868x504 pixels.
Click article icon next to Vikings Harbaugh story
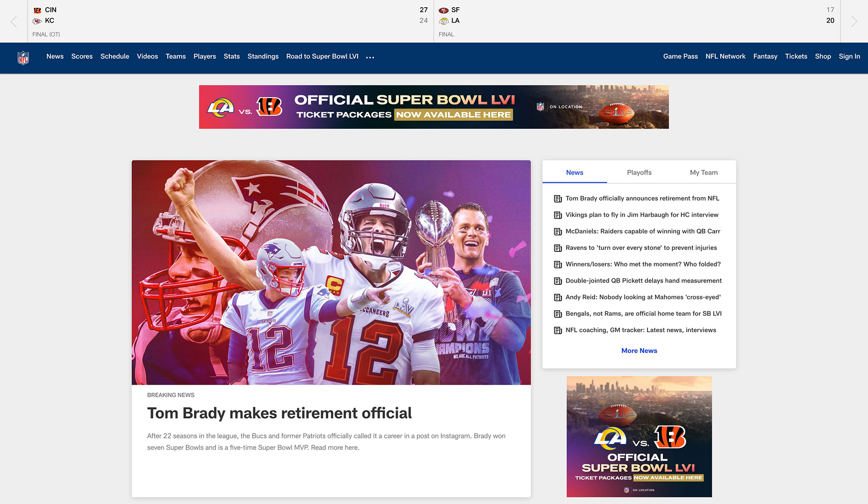(x=558, y=215)
